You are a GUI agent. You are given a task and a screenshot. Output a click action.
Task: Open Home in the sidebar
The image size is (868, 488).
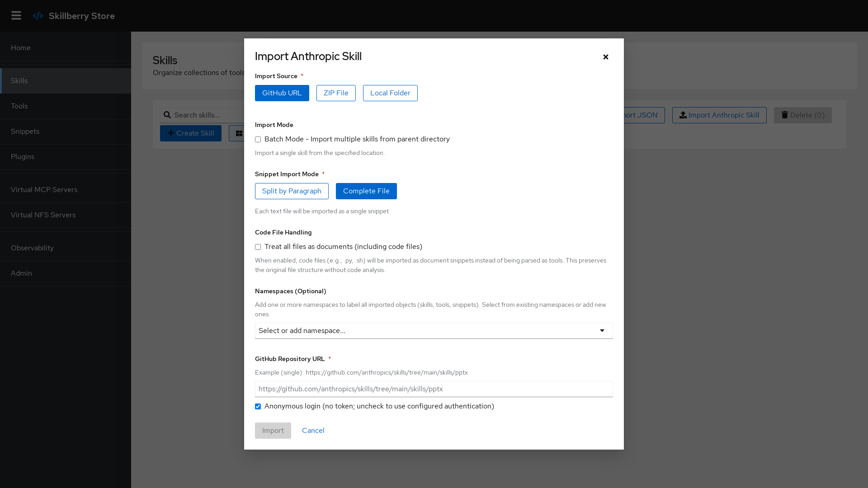click(x=66, y=48)
